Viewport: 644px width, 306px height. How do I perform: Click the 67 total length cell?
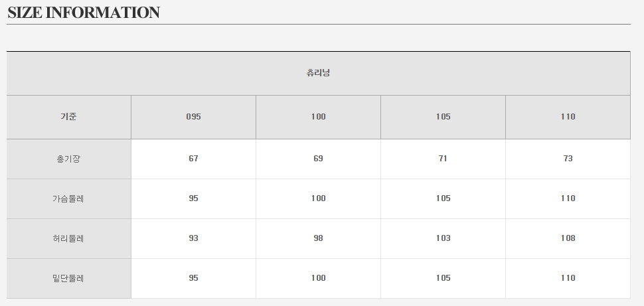click(193, 159)
